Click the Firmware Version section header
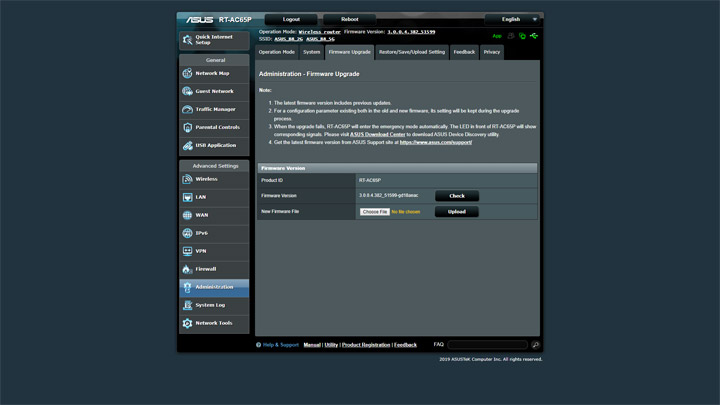The width and height of the screenshot is (720, 405). pyautogui.click(x=397, y=168)
